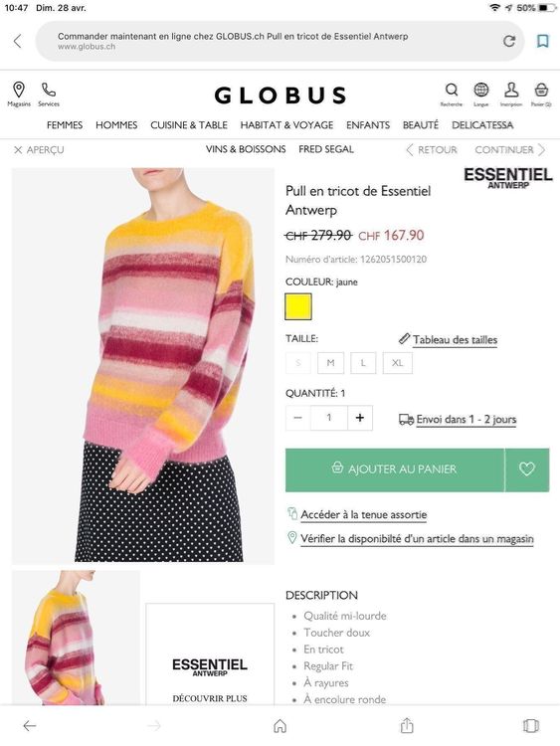Open the Langue globe icon

(481, 90)
